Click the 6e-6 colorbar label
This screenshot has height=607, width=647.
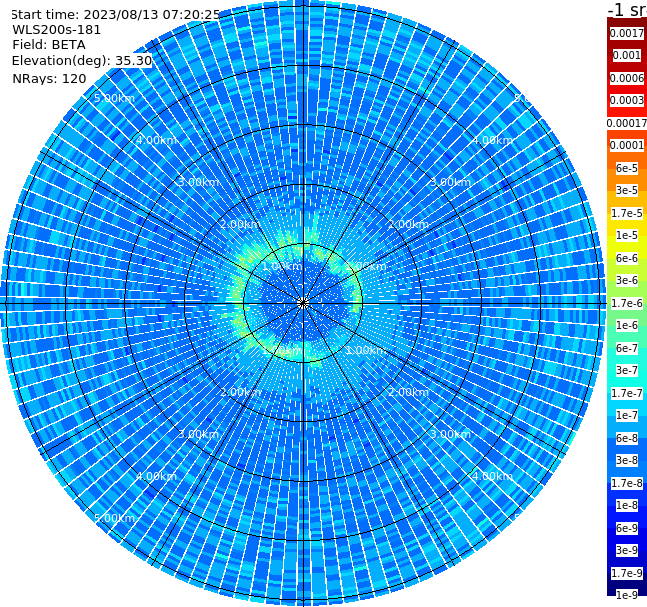click(627, 258)
